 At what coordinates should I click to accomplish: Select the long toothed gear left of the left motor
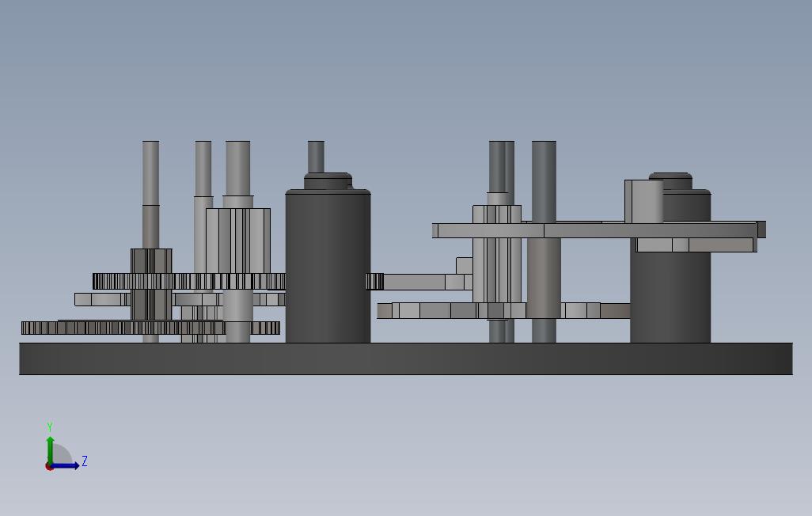coord(189,281)
